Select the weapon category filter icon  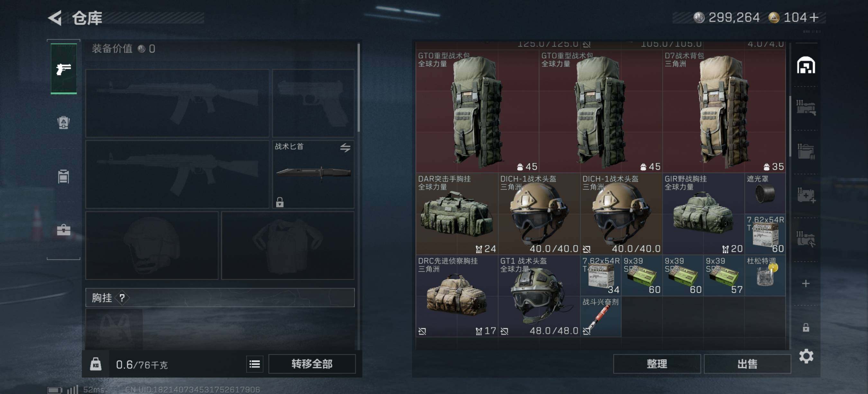(x=806, y=108)
